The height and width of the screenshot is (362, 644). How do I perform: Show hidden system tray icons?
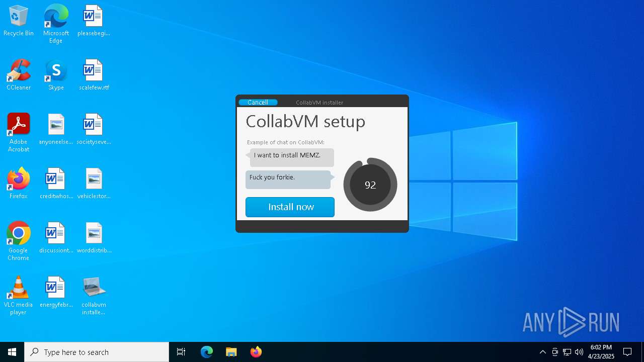tap(542, 352)
